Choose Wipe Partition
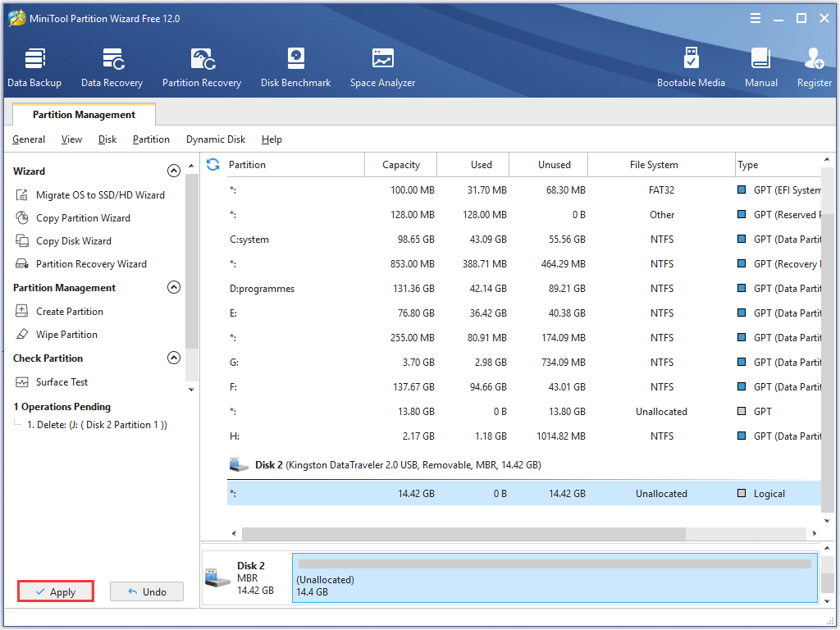Viewport: 840px width, 630px height. pos(66,335)
